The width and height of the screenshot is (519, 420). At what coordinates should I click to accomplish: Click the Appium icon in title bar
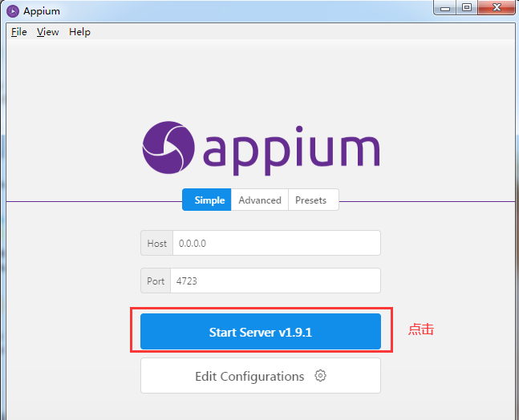click(13, 11)
